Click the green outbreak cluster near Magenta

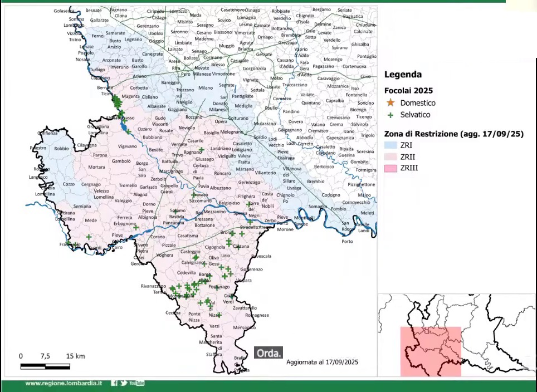117,102
